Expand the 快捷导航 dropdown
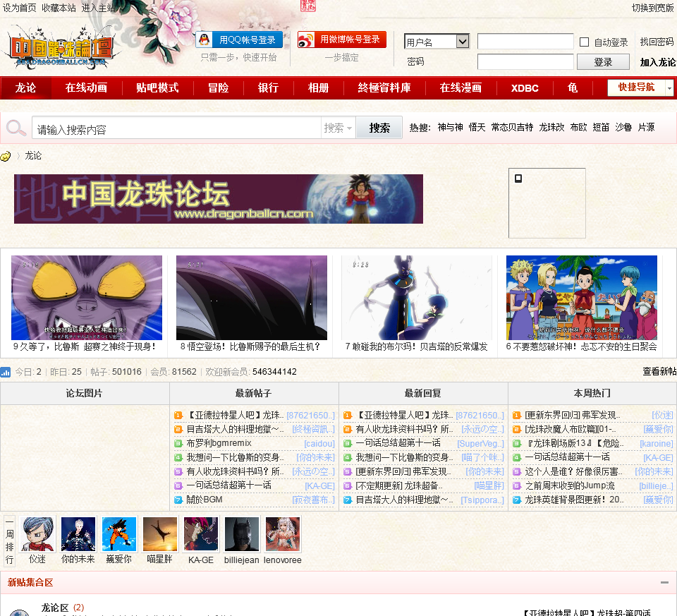Image resolution: width=677 pixels, height=616 pixels. point(669,88)
